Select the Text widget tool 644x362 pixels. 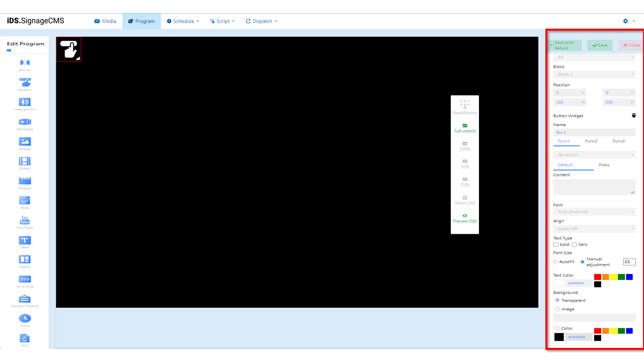(x=25, y=242)
